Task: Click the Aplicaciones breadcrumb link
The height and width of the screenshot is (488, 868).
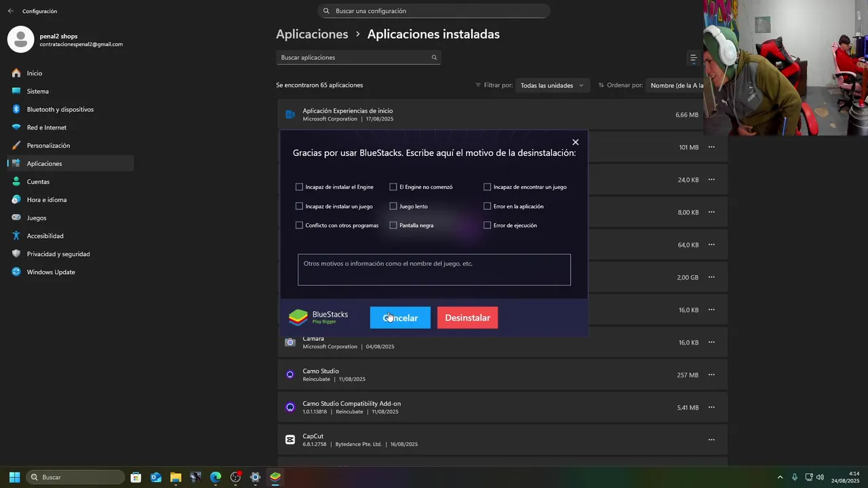Action: 312,34
